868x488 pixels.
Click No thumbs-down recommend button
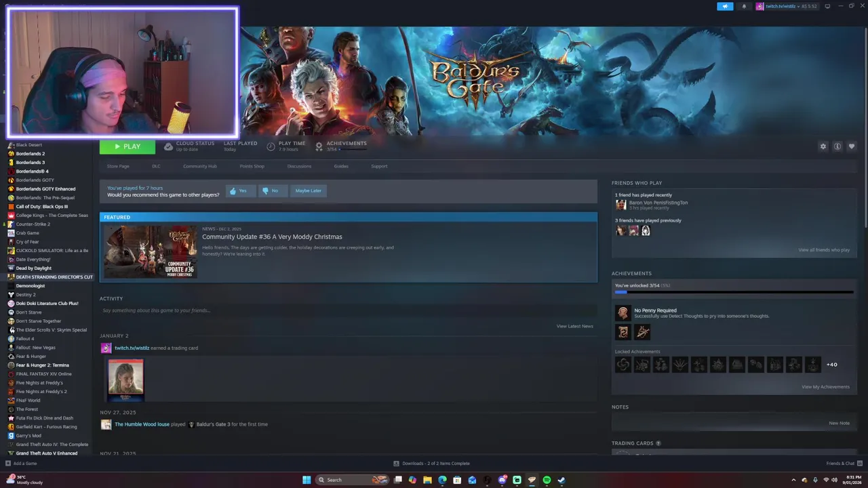point(273,190)
